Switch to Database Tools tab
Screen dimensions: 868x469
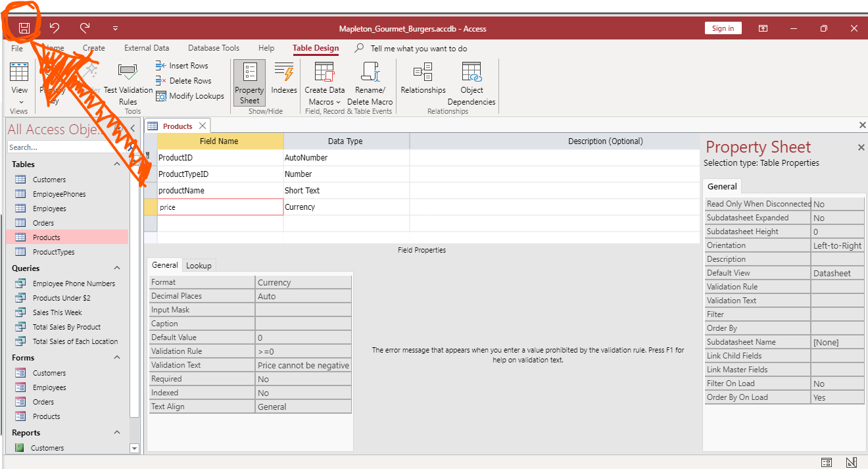tap(214, 48)
